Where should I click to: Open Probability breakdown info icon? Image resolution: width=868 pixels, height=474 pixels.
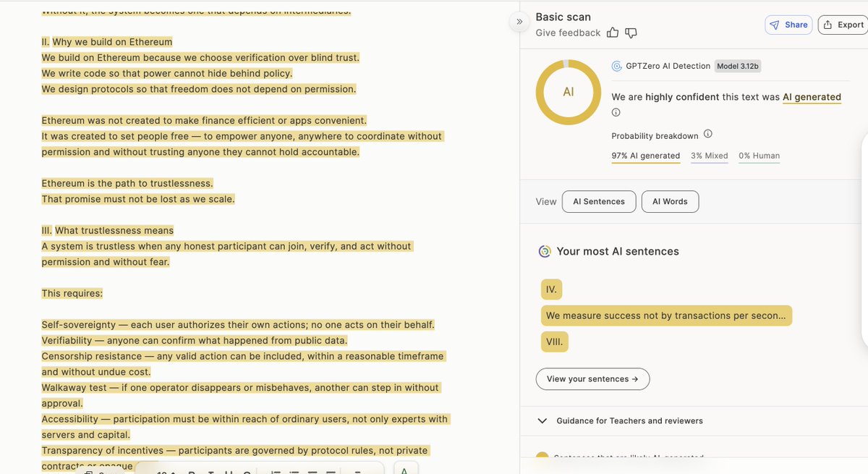(x=708, y=134)
